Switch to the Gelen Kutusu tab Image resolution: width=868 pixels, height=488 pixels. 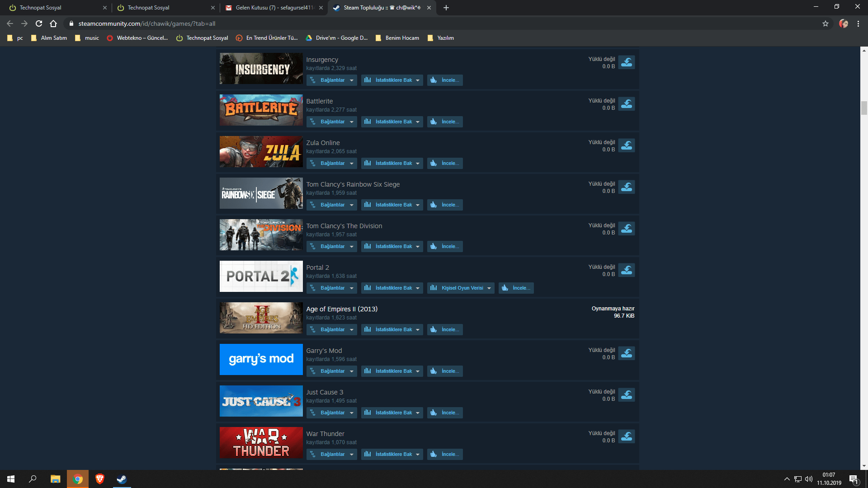pos(271,8)
